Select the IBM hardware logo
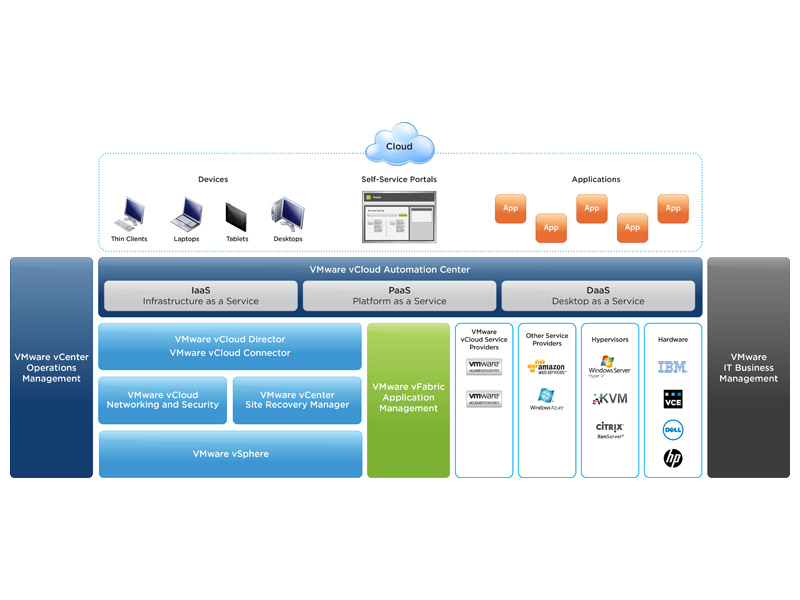 [x=672, y=367]
